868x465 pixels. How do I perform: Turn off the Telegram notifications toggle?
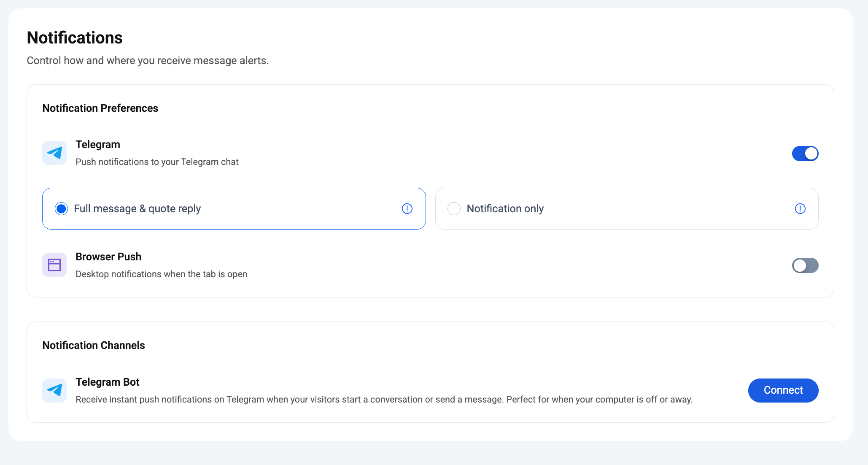coord(805,154)
